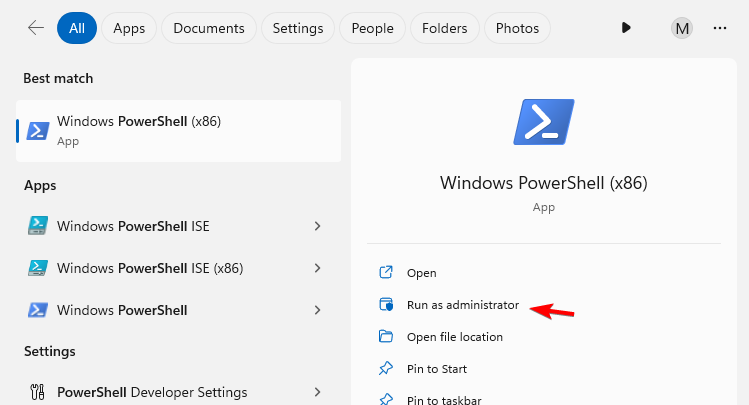The width and height of the screenshot is (749, 405).
Task: Click the Windows PowerShell (x86) preview title
Action: (544, 183)
